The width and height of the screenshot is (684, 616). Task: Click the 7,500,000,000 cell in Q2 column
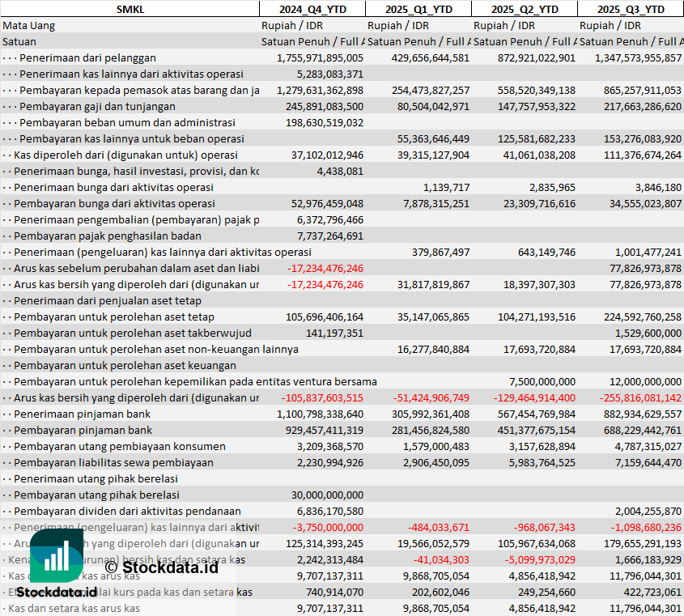click(x=542, y=381)
